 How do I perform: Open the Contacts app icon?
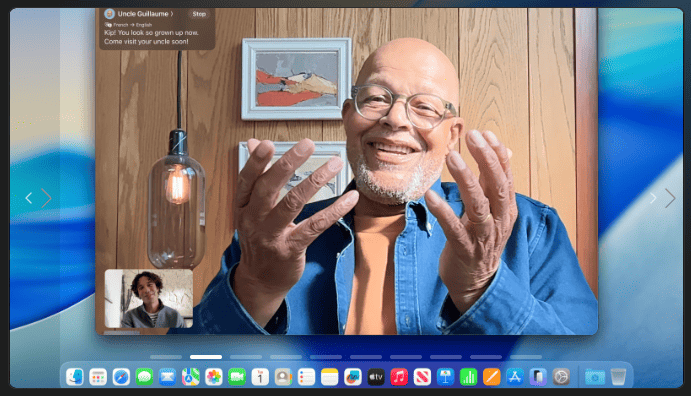pyautogui.click(x=283, y=377)
